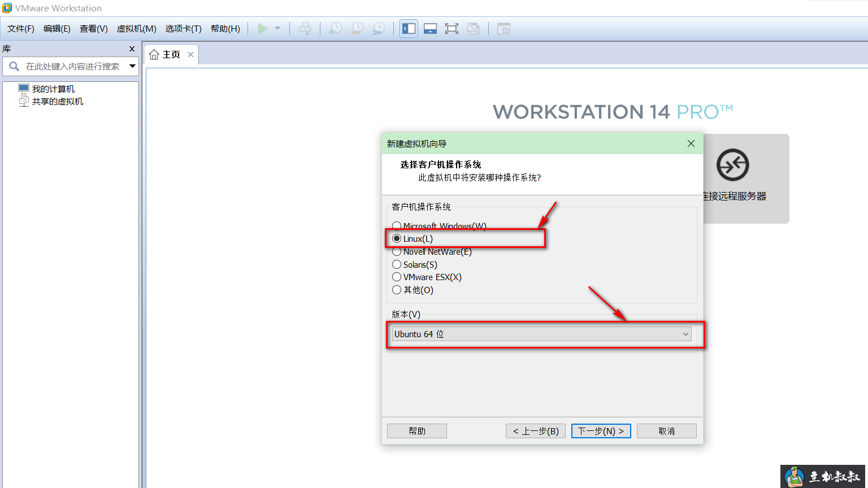Go back with 上一步(B) button
This screenshot has height=488, width=868.
tap(536, 431)
